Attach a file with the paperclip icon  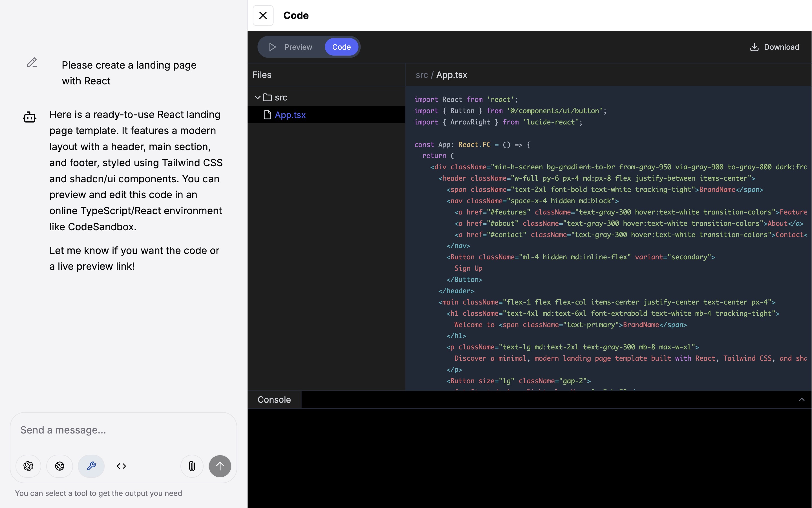(x=192, y=466)
